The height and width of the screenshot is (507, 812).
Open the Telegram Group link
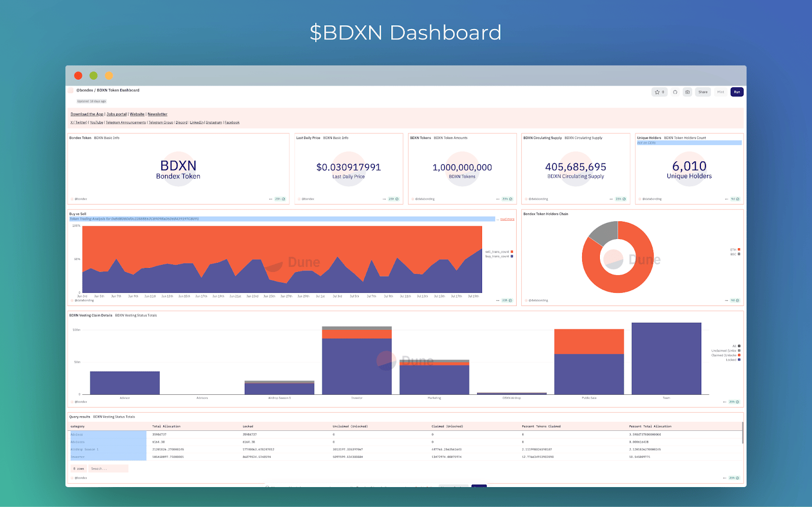tap(161, 122)
